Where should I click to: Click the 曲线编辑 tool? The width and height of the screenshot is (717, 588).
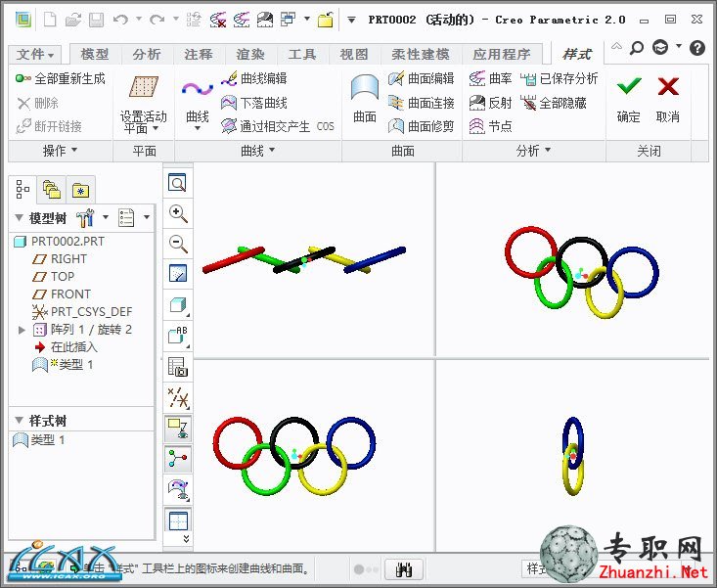coord(253,78)
